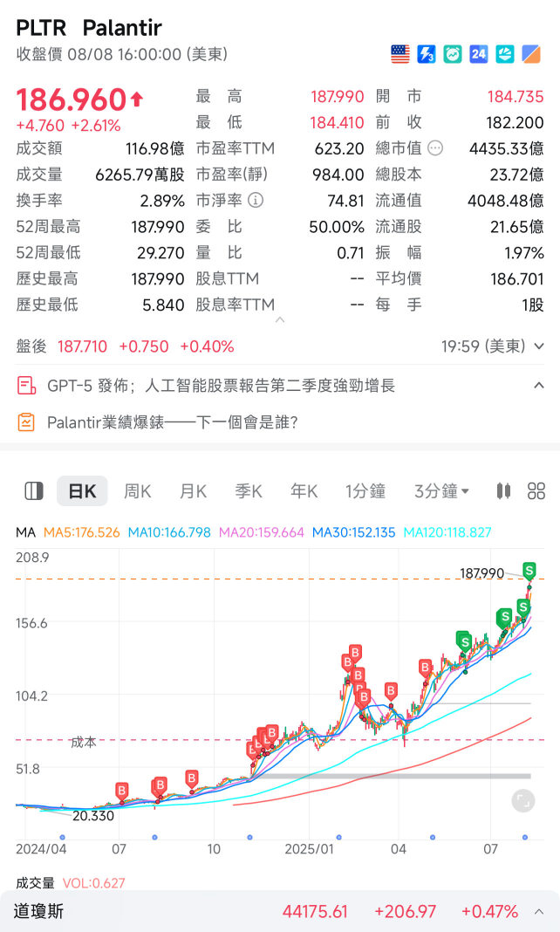
Task: Expand the after-hours time dropdown
Action: (538, 346)
